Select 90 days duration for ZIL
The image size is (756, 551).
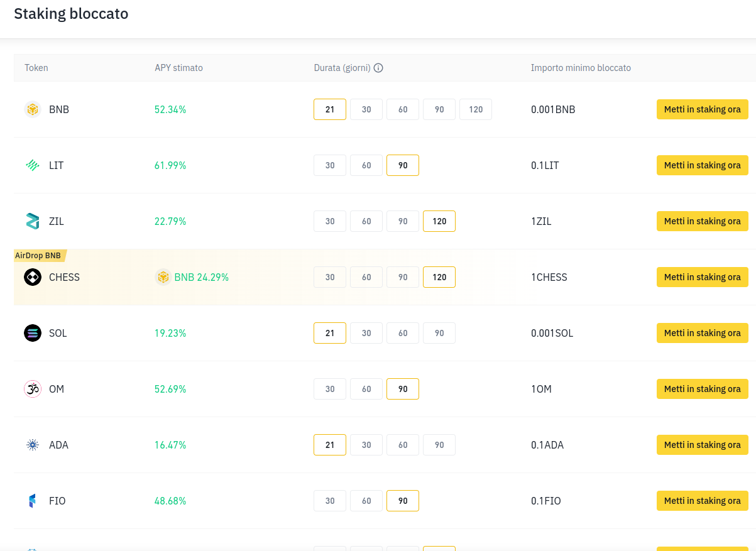(x=403, y=221)
